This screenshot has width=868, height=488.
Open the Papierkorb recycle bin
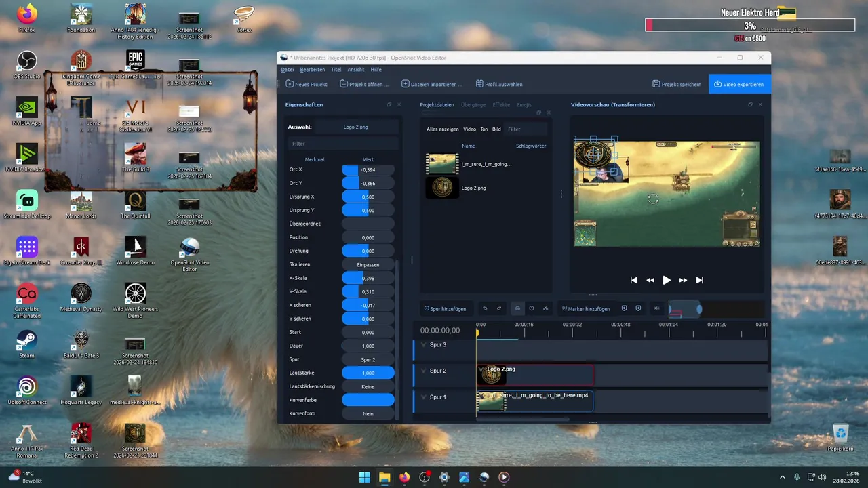(x=840, y=437)
